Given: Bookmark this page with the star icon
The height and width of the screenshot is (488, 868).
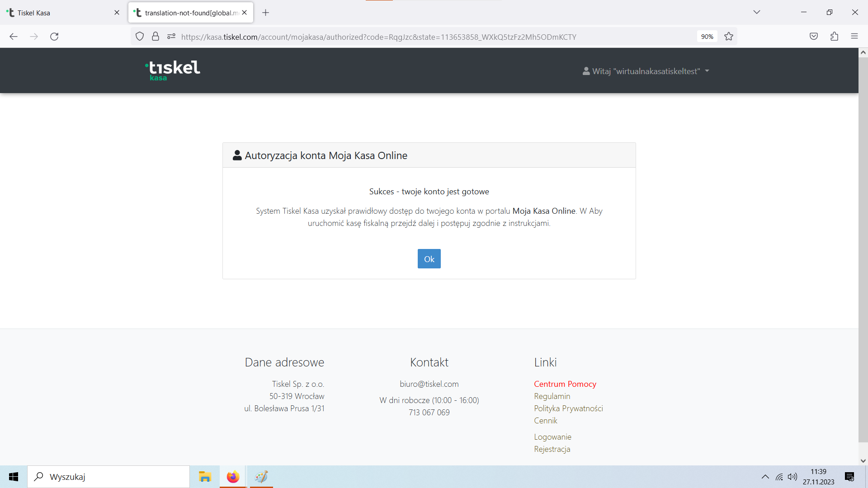Looking at the screenshot, I should (x=729, y=37).
